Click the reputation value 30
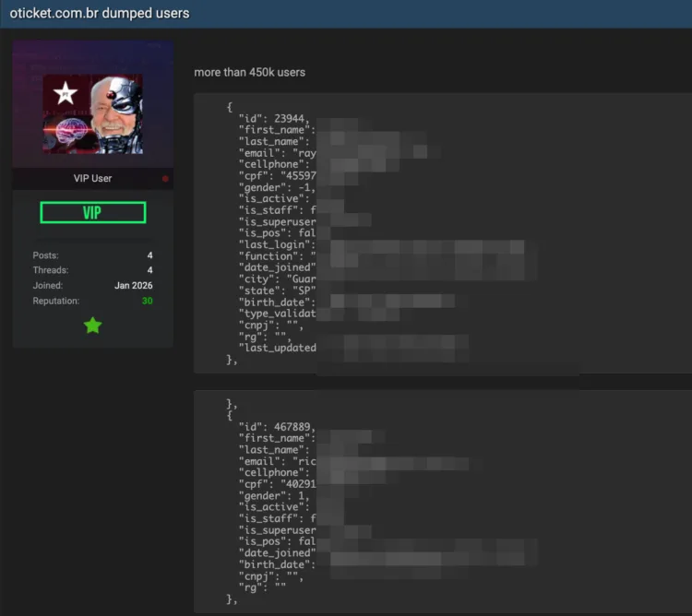692x616 pixels. click(x=147, y=301)
